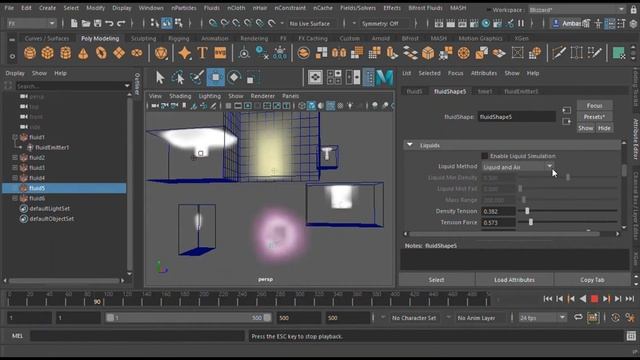Click the Maya M logo icon

pos(384,77)
